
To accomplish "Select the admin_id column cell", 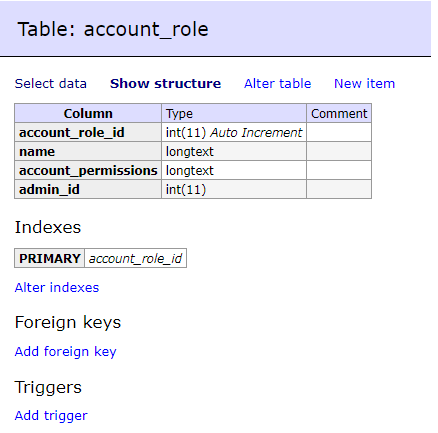I will tap(88, 190).
